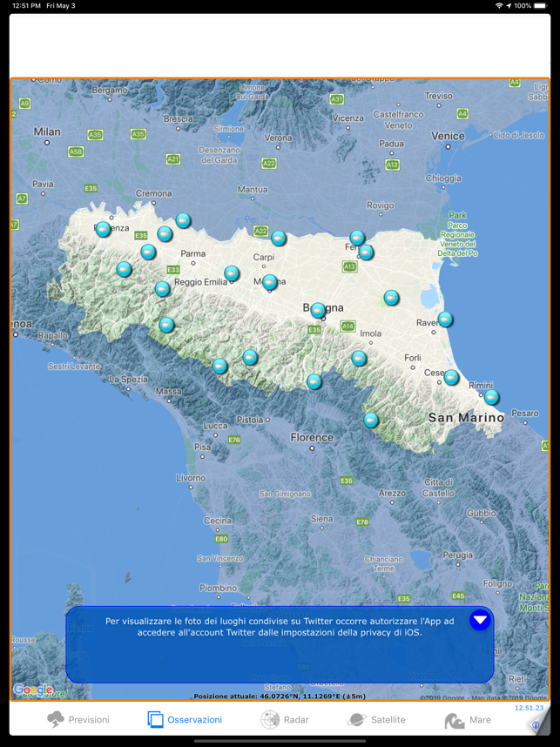Tap the webcam marker at Rimini
Viewport: 560px width, 747px height.
coord(491,397)
